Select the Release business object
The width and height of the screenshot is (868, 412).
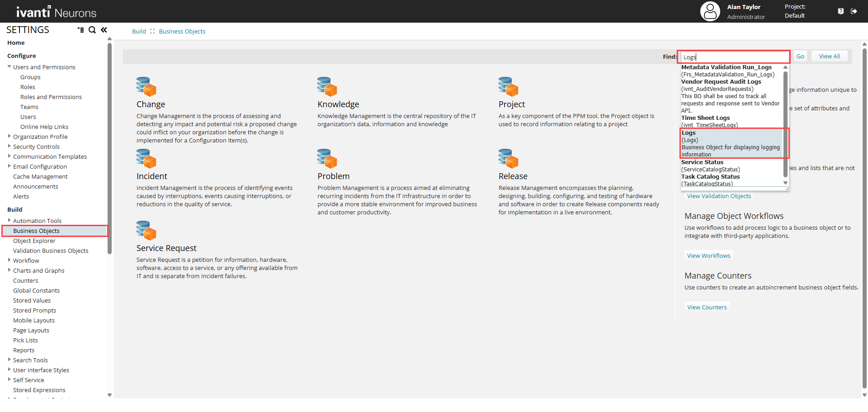coord(513,176)
